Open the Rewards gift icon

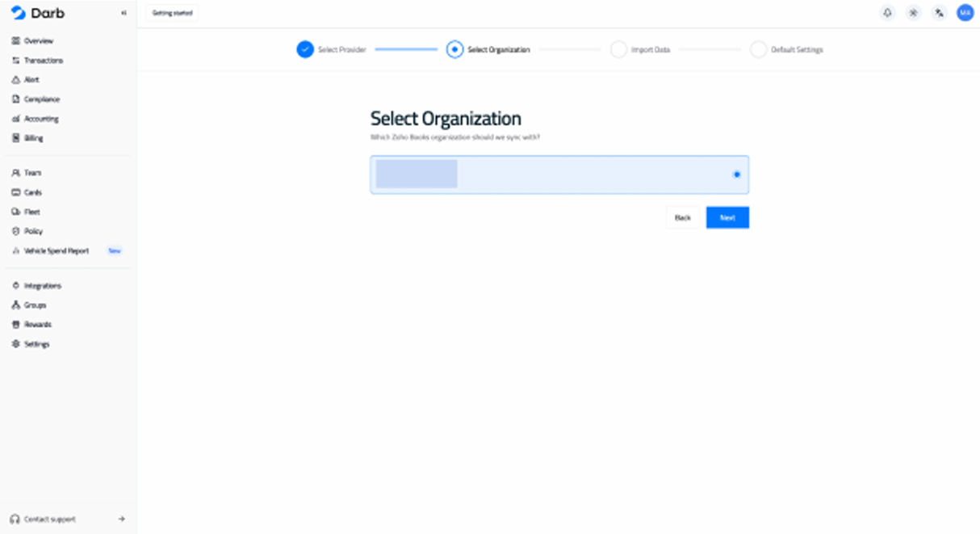point(16,325)
